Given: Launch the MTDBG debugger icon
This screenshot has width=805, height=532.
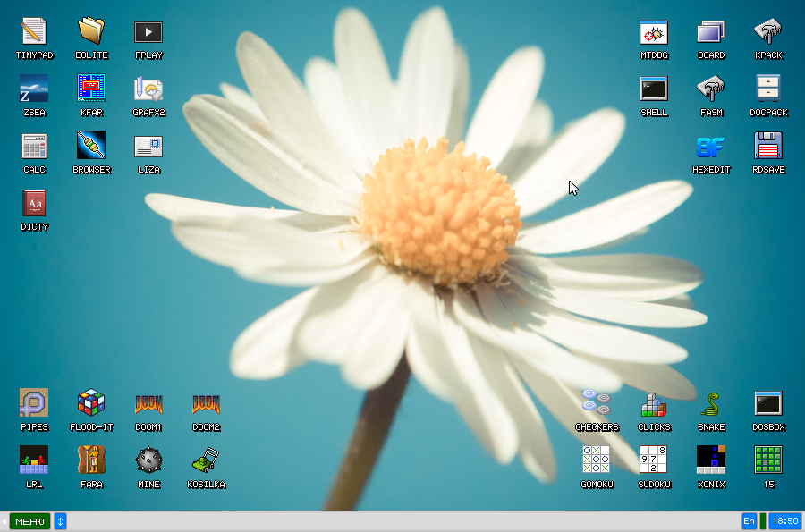Looking at the screenshot, I should 654,32.
